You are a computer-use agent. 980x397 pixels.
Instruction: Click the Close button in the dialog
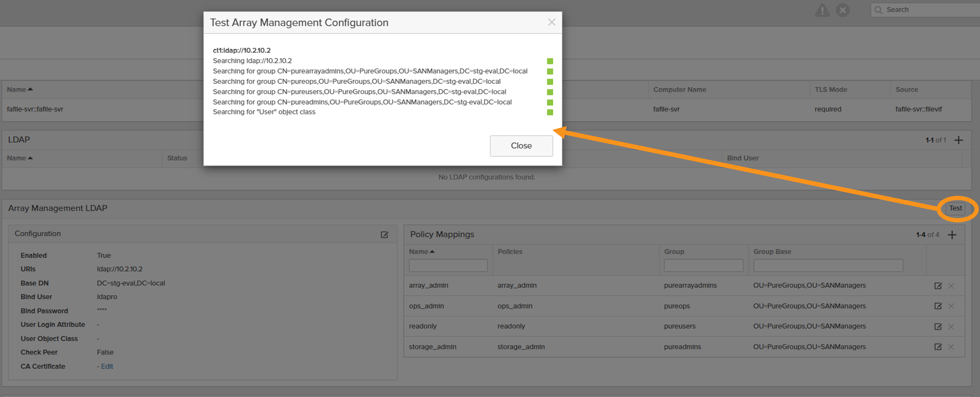coord(521,146)
